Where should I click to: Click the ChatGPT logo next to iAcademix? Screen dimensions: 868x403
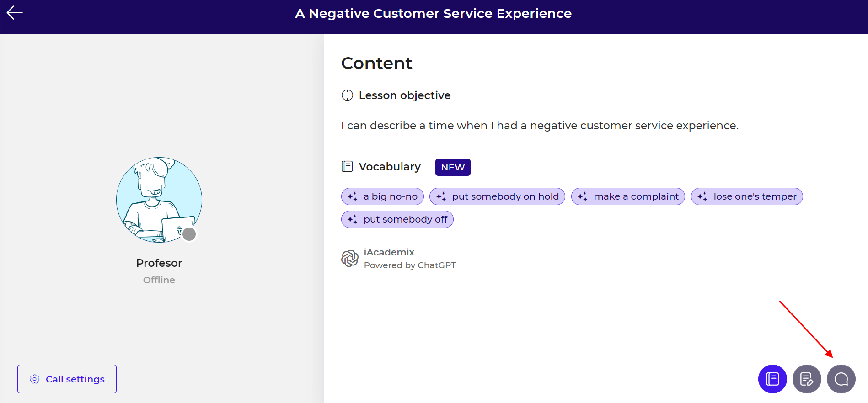350,258
